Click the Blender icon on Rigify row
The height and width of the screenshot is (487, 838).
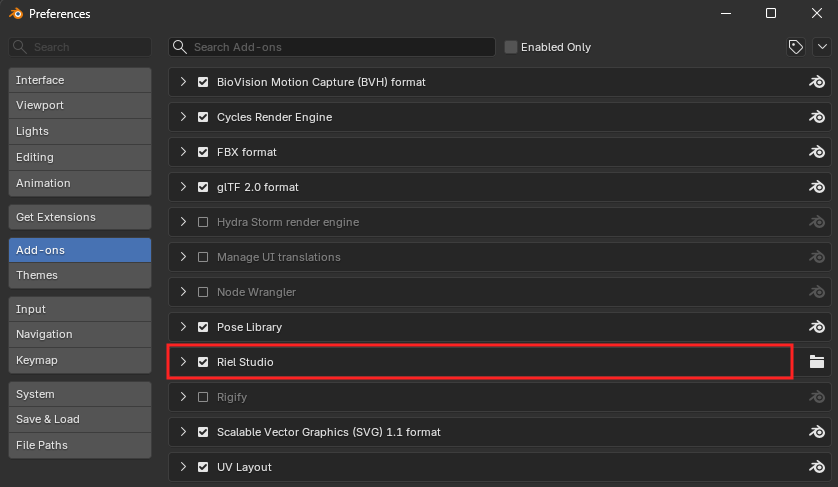click(817, 397)
